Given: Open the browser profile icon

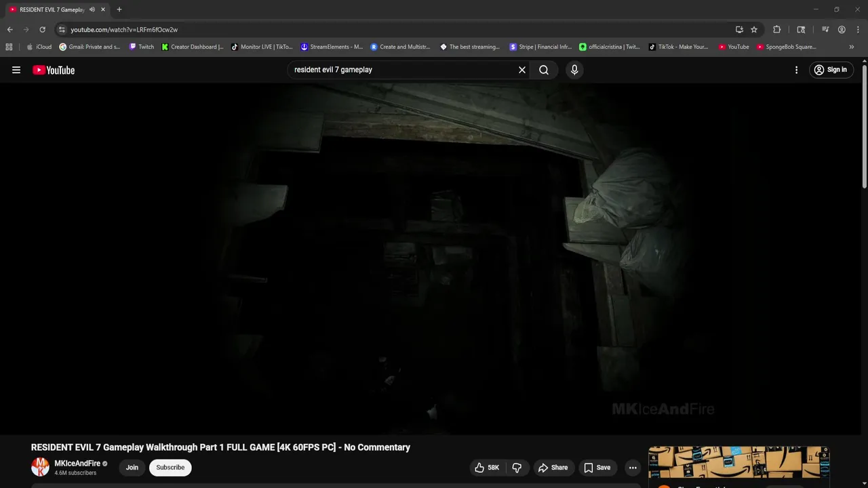Looking at the screenshot, I should [842, 30].
